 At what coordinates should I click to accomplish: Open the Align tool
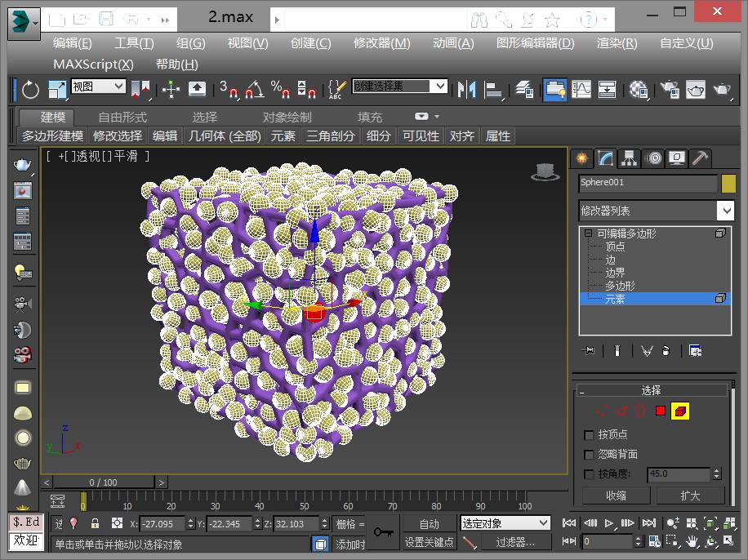coord(492,89)
